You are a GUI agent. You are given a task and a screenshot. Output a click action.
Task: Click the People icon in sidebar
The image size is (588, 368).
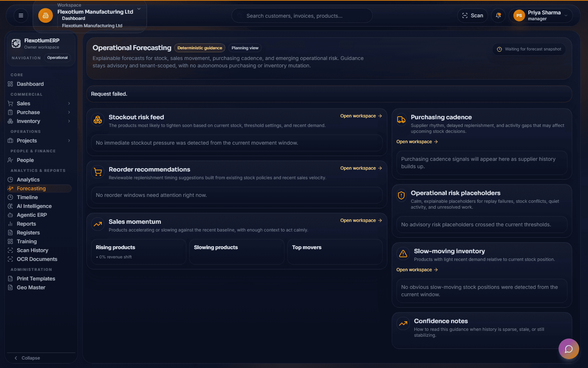pos(10,160)
